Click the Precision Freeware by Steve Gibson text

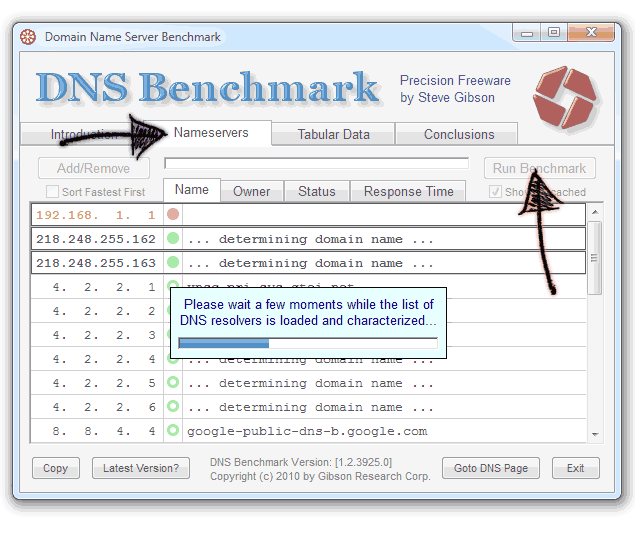[455, 89]
